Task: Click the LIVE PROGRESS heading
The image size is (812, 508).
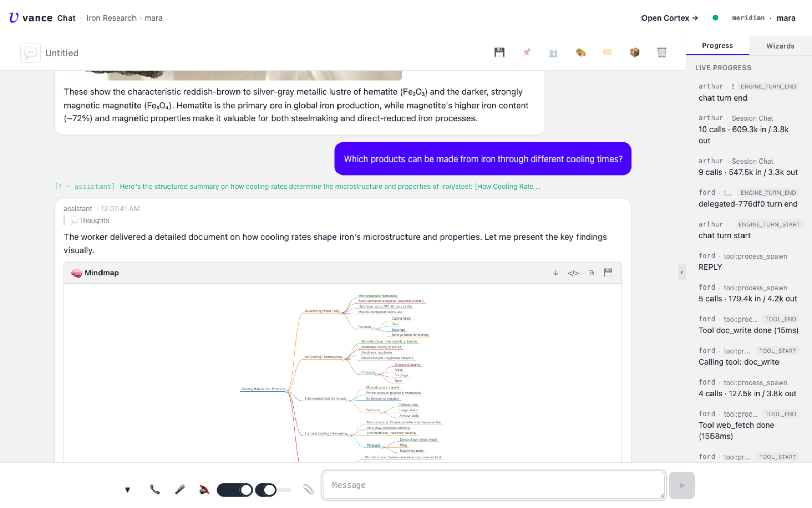Action: pyautogui.click(x=723, y=68)
